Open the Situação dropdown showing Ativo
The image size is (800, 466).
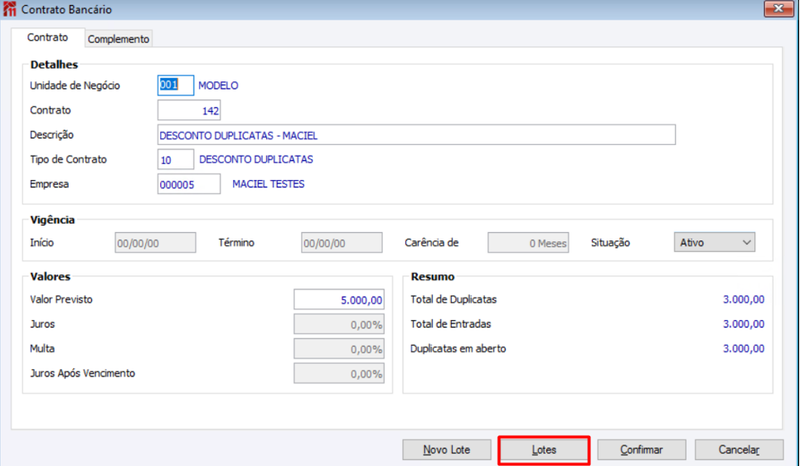pyautogui.click(x=714, y=242)
